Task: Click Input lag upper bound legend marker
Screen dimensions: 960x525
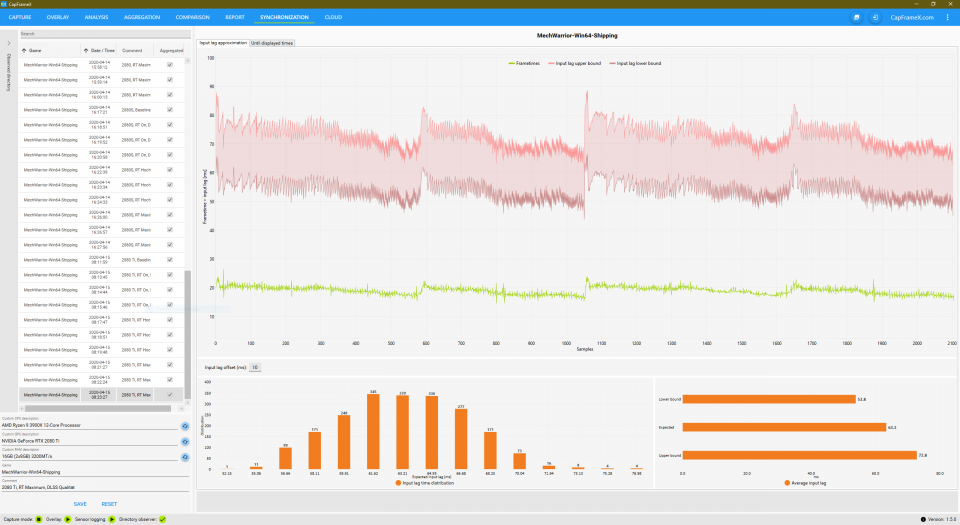Action: pyautogui.click(x=551, y=63)
